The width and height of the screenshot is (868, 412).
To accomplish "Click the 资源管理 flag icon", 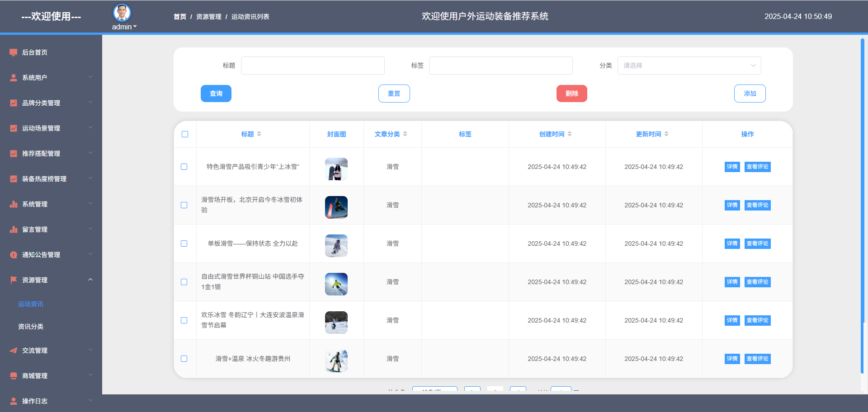I will coord(14,280).
